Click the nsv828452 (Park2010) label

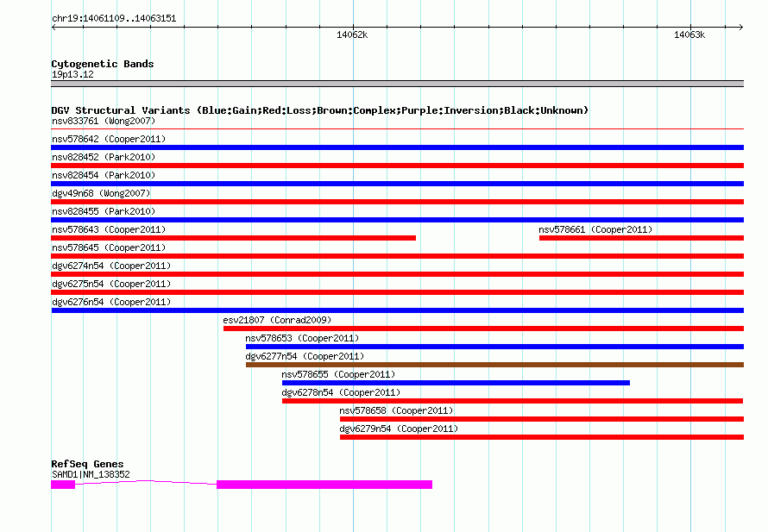pyautogui.click(x=104, y=157)
